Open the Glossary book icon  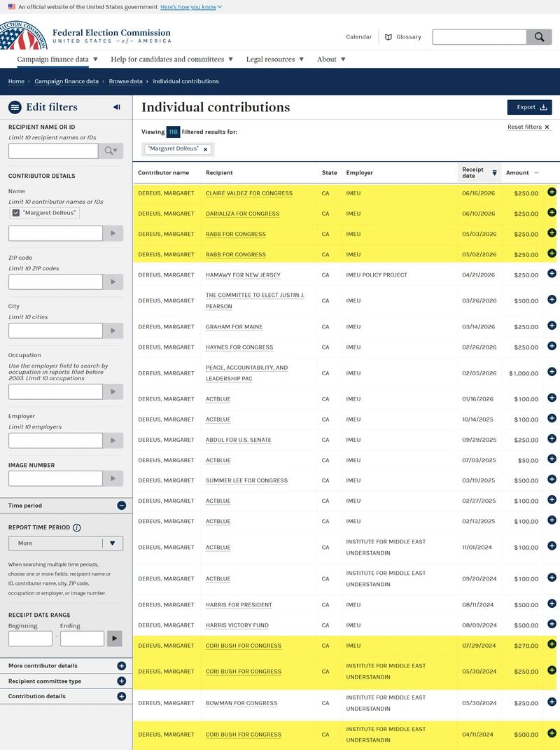pos(388,37)
